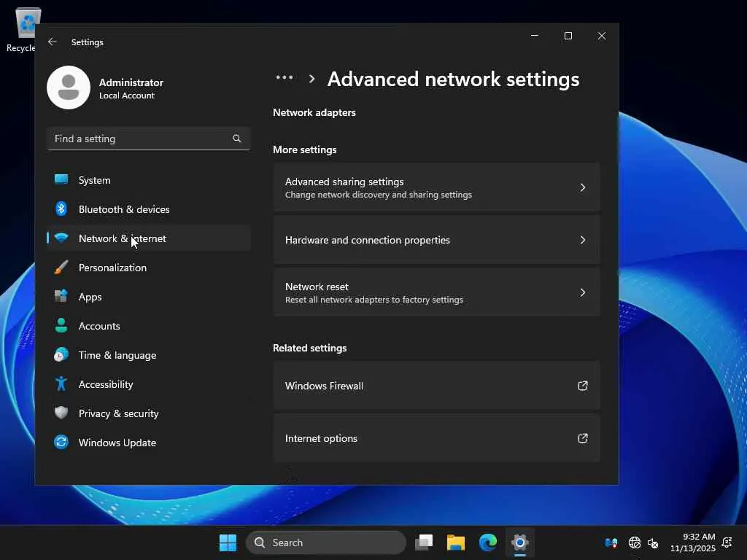Click the chevron on Network reset

(x=582, y=292)
